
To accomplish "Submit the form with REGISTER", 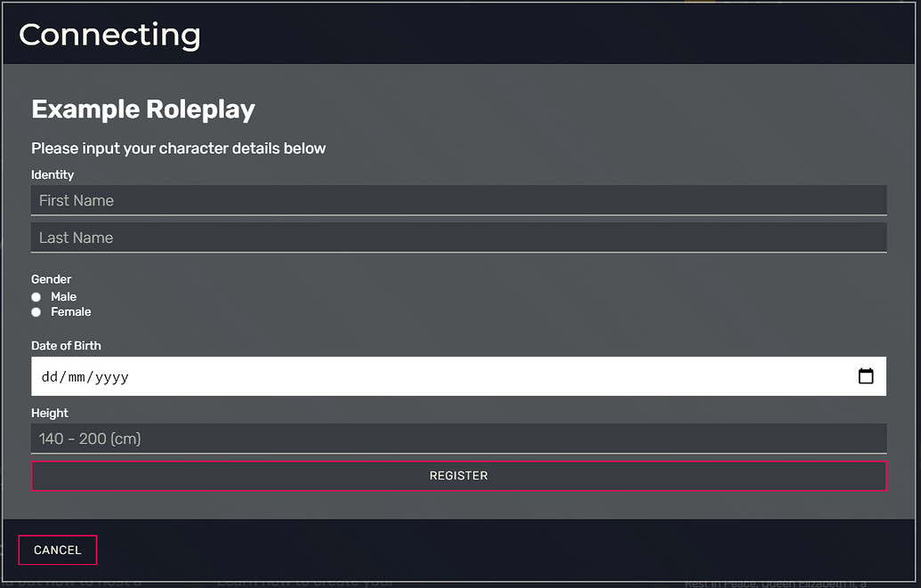I will (459, 476).
